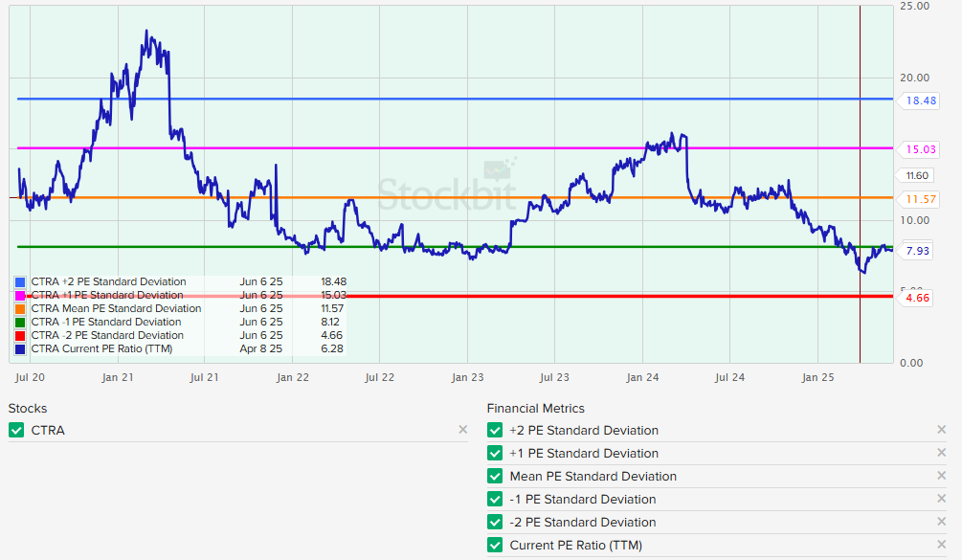Toggle Current PE Ratio (TTM) checkbox
The width and height of the screenshot is (962, 560).
coord(495,546)
